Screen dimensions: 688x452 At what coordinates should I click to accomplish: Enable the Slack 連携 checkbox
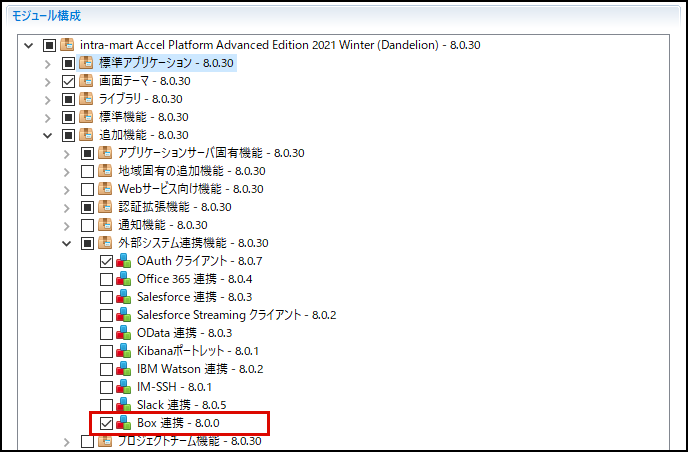pyautogui.click(x=106, y=405)
